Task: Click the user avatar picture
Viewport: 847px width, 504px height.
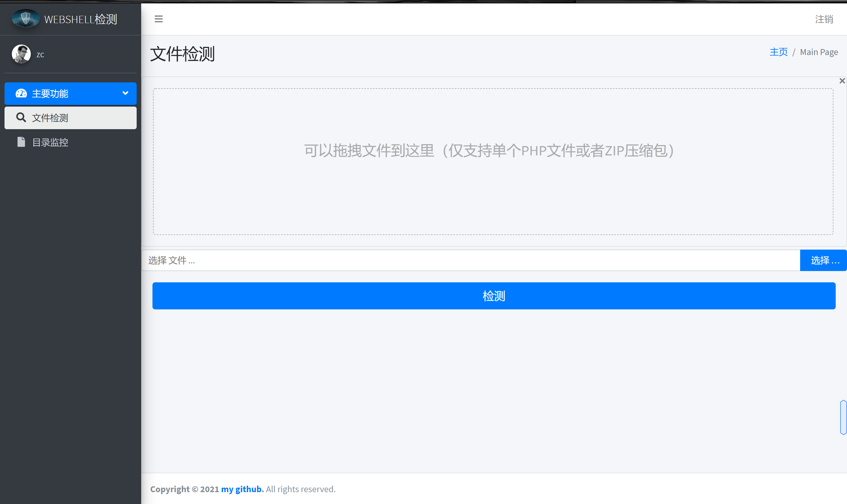Action: [x=21, y=54]
